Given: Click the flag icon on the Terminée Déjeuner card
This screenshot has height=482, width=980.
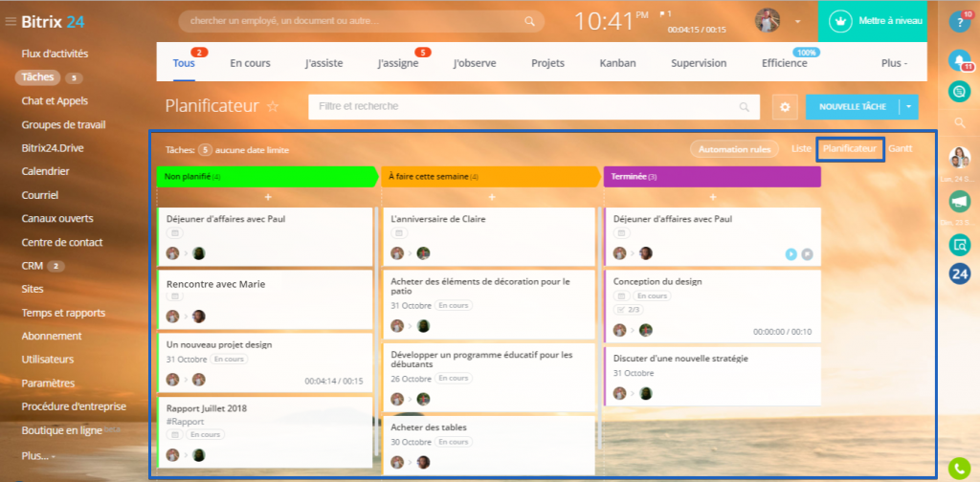Looking at the screenshot, I should click(808, 253).
